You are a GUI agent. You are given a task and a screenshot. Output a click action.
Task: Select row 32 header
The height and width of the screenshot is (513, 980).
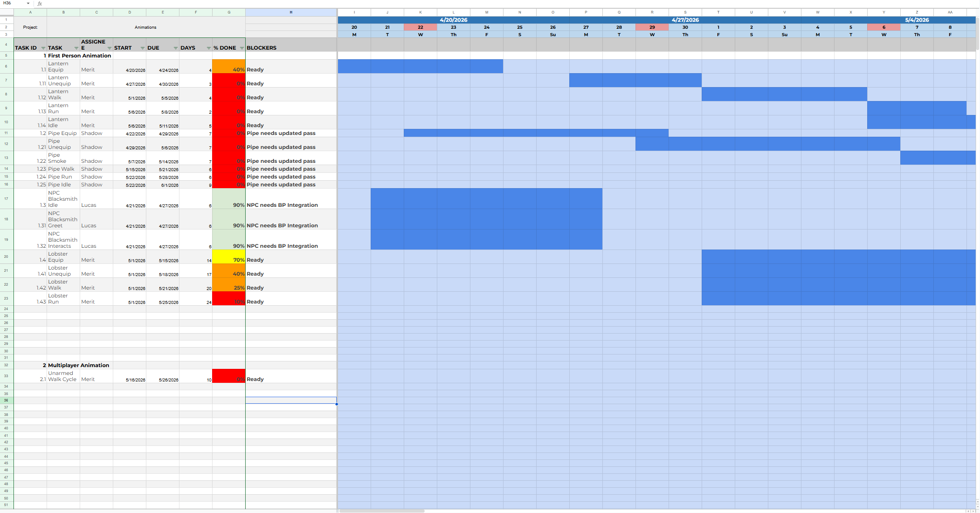[6, 365]
